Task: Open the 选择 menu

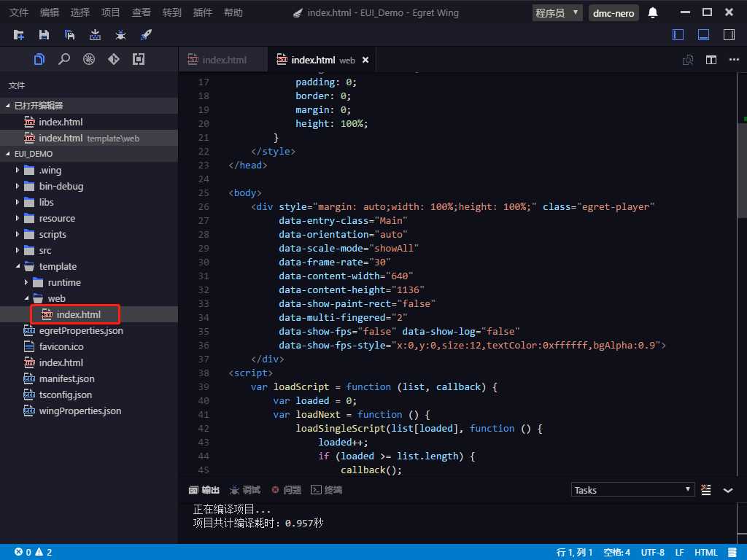Action: pyautogui.click(x=80, y=13)
